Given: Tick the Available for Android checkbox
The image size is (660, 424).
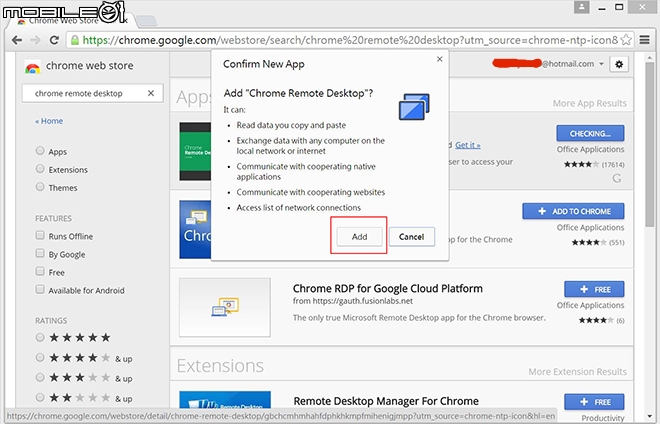Looking at the screenshot, I should pos(40,289).
